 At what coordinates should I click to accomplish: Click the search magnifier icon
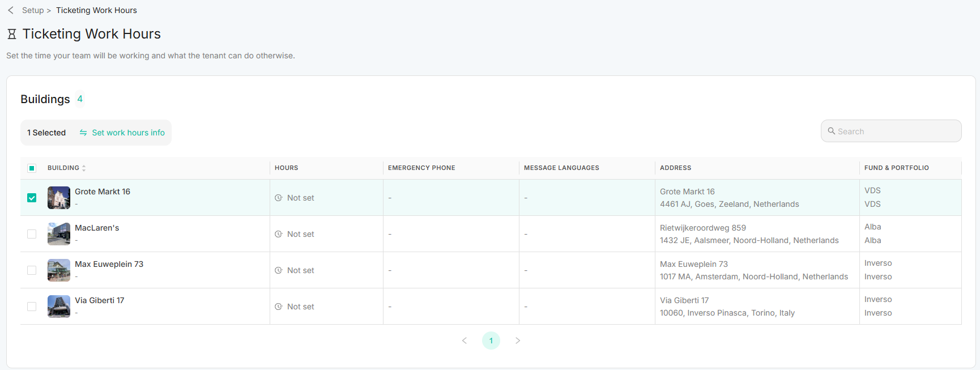click(832, 131)
